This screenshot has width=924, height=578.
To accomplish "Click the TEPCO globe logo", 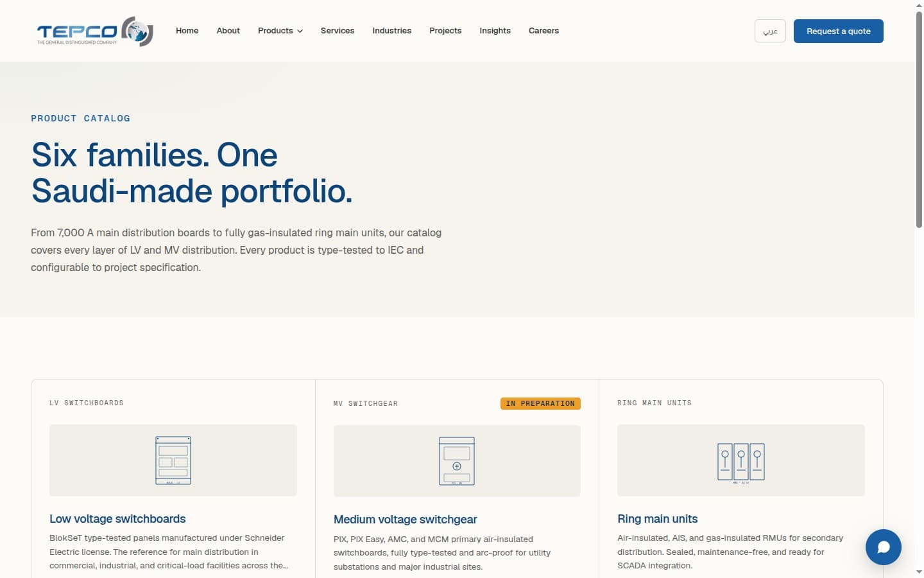I will (x=95, y=31).
